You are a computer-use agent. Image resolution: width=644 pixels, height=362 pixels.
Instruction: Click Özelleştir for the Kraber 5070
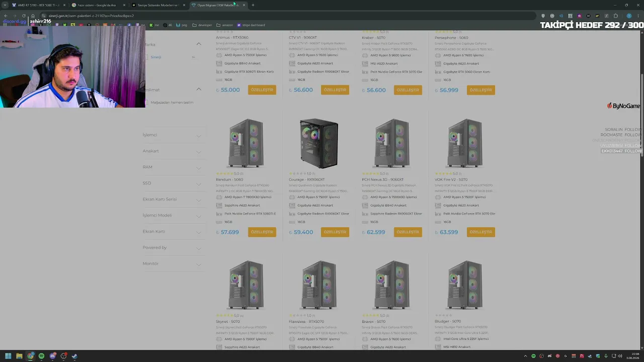[x=408, y=90]
